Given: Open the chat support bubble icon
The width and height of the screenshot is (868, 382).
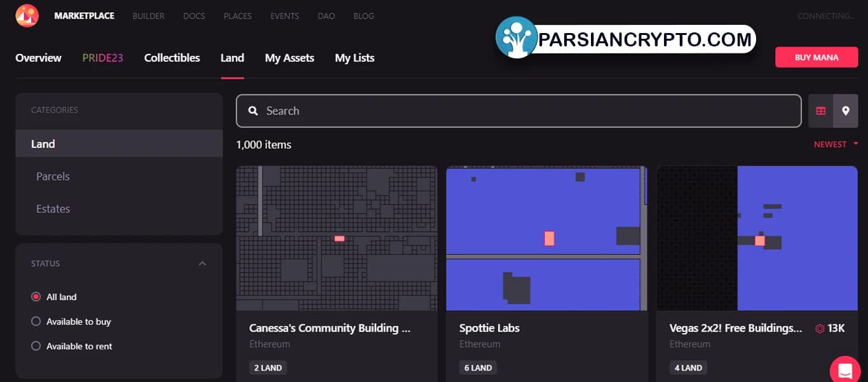Looking at the screenshot, I should click(x=845, y=371).
